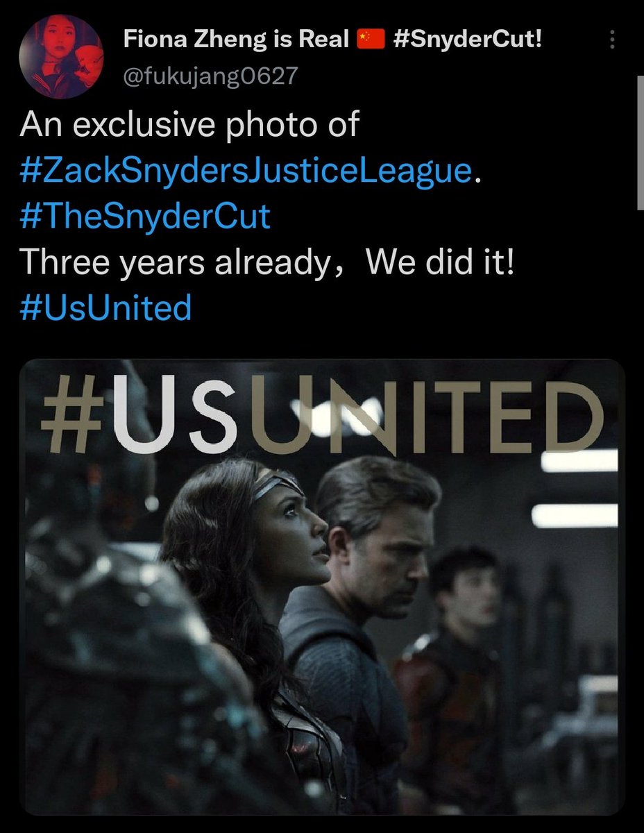Open the attached Justice League photo

pyautogui.click(x=322, y=587)
